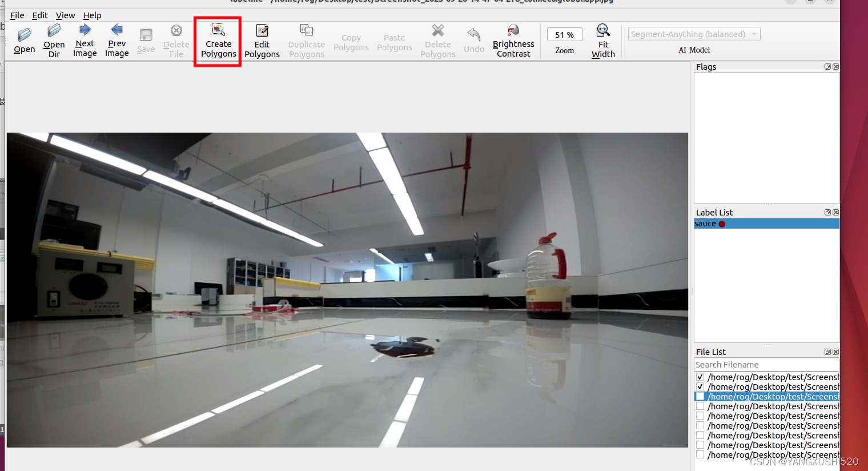Undock the Label List panel with its float icon
This screenshot has height=471, width=868.
click(x=827, y=213)
